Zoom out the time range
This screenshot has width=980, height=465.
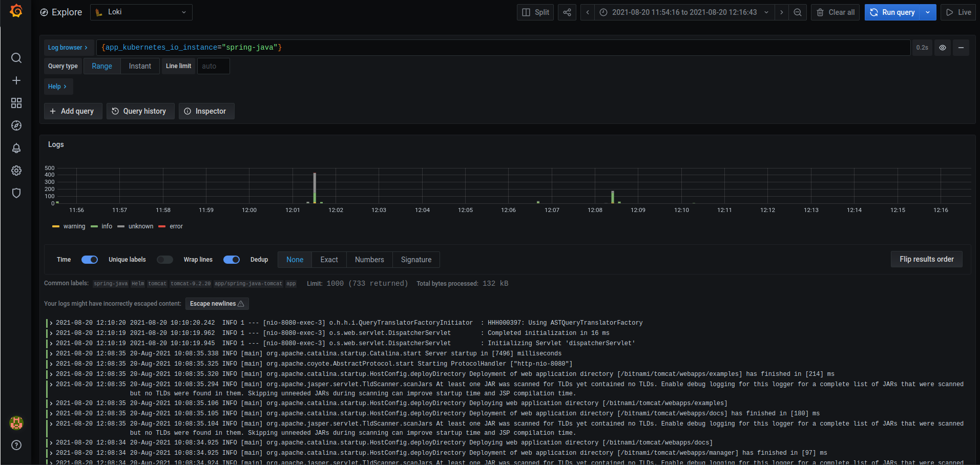pos(798,12)
